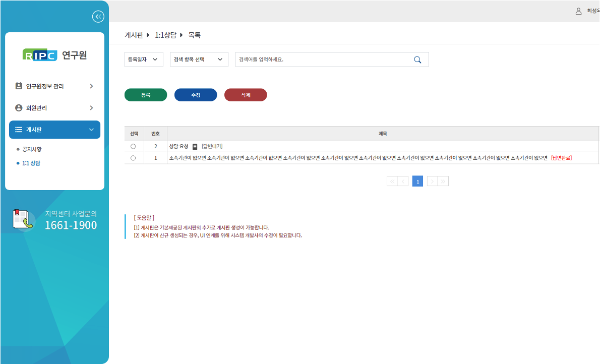
Task: Select the radio button for row 1
Action: [133, 158]
